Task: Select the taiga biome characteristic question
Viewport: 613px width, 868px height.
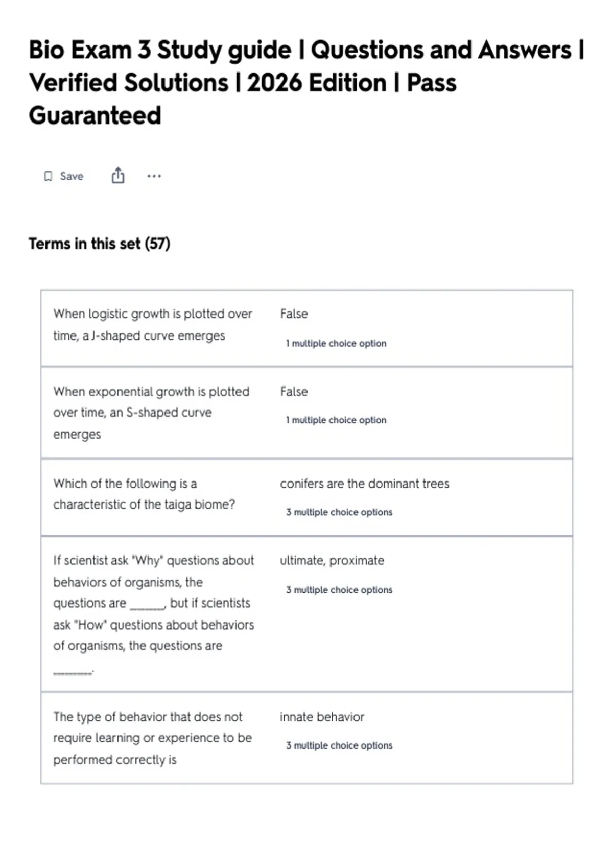Action: pos(144,494)
